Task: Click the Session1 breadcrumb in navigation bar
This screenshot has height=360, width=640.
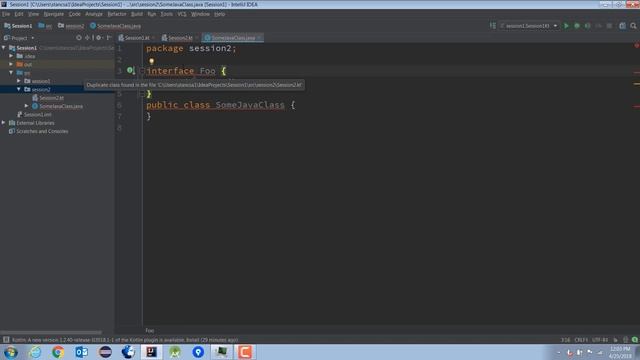Action: coord(18,26)
